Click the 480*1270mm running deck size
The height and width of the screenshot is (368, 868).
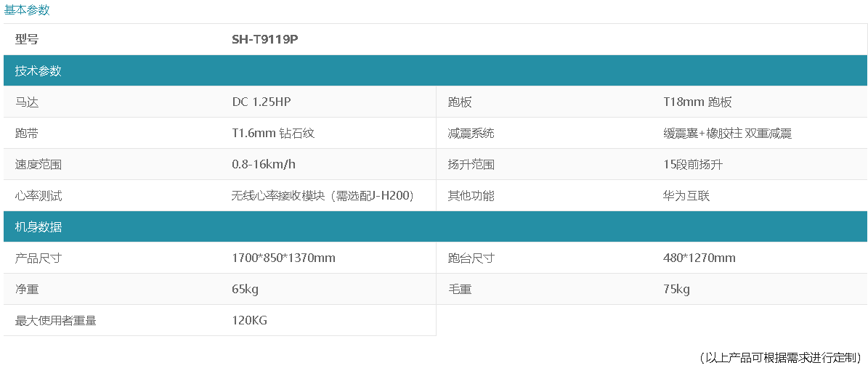coord(699,258)
